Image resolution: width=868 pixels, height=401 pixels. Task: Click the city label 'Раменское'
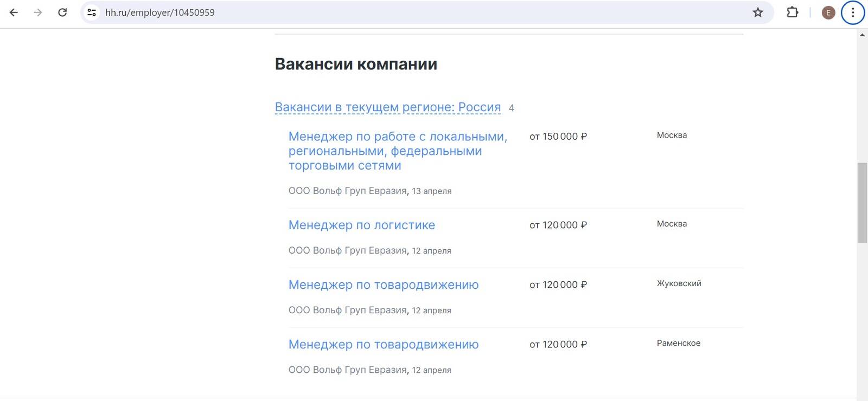[679, 343]
